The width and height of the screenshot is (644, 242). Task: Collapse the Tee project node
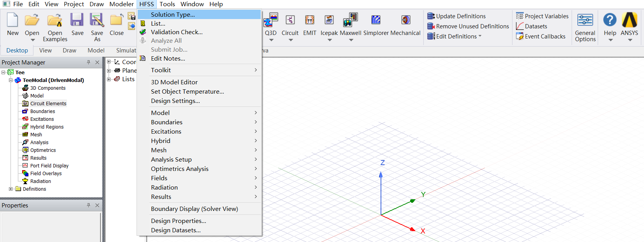pos(3,72)
